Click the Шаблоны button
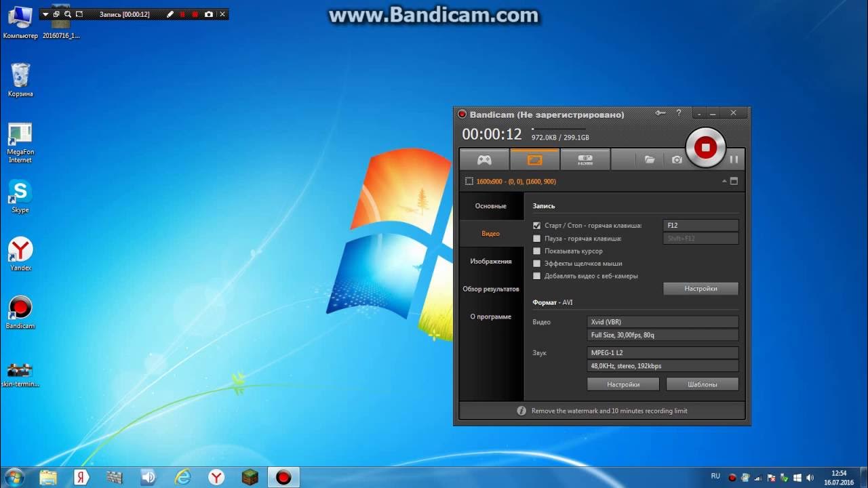 (x=702, y=384)
